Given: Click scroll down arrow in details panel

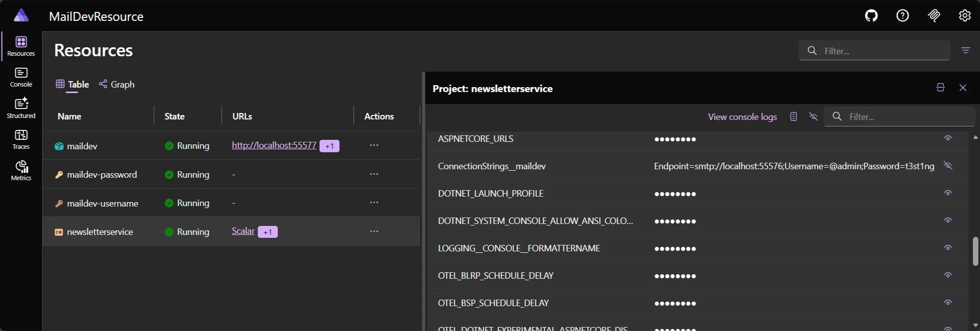Looking at the screenshot, I should point(976,325).
